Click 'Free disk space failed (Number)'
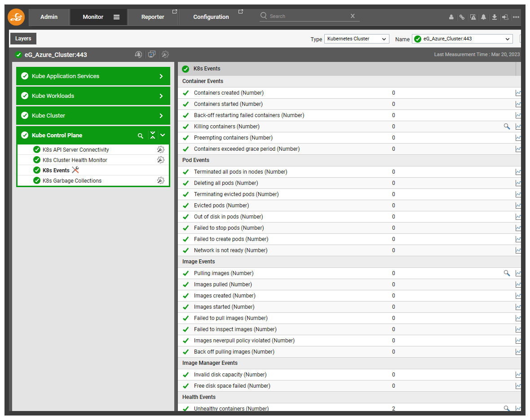530x420 pixels. click(232, 386)
